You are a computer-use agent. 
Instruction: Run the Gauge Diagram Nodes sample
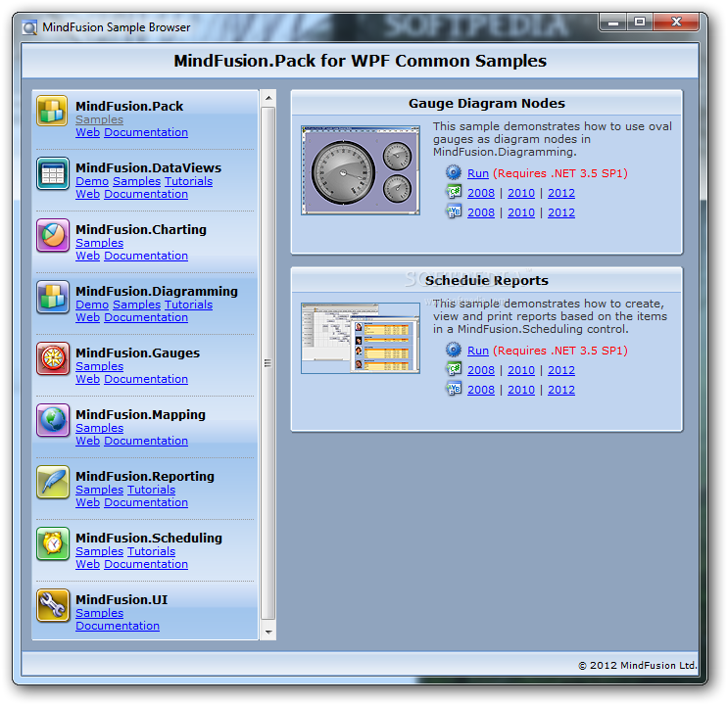pyautogui.click(x=478, y=173)
